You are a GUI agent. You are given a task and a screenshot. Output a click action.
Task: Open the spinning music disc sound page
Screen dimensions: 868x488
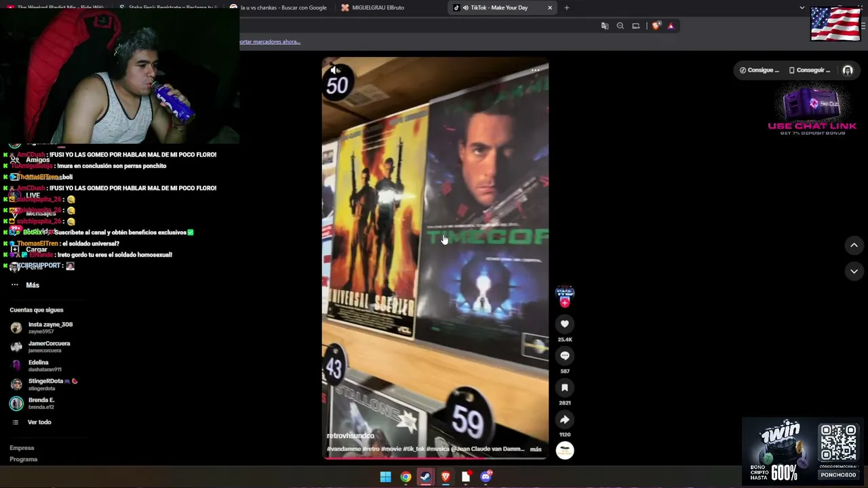(x=564, y=451)
